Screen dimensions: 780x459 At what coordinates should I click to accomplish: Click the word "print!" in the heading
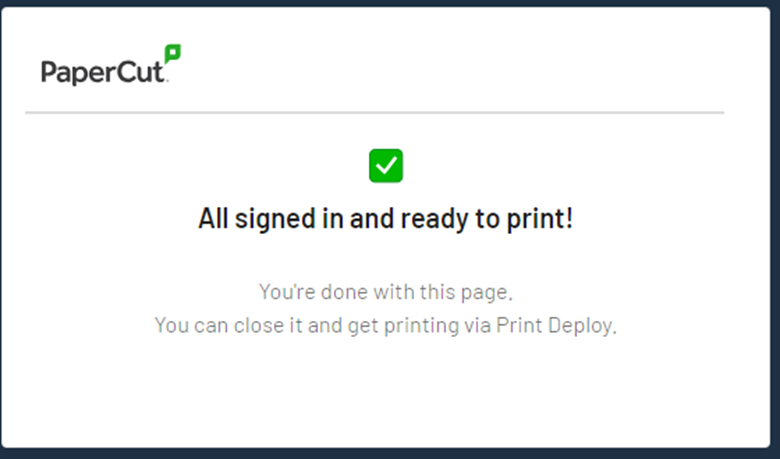[540, 219]
